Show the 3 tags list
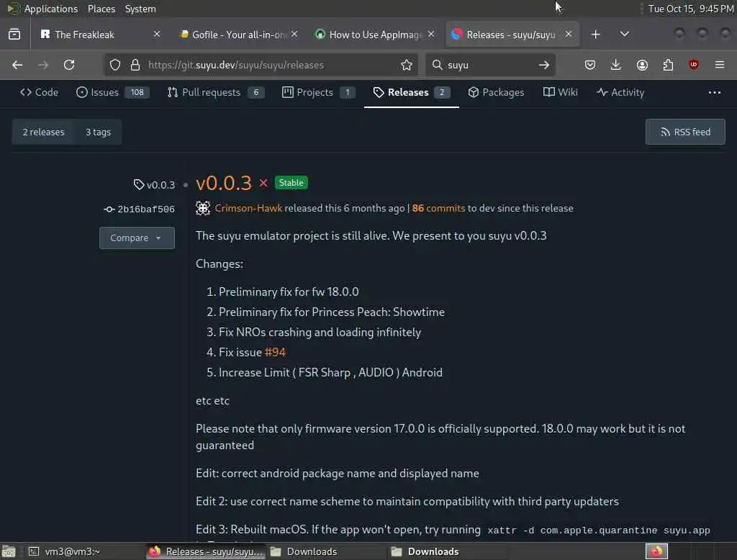Viewport: 737px width, 560px height. point(98,132)
